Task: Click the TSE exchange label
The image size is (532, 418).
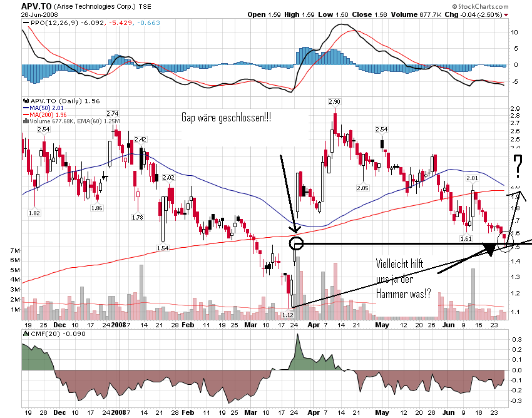Action: 145,6
